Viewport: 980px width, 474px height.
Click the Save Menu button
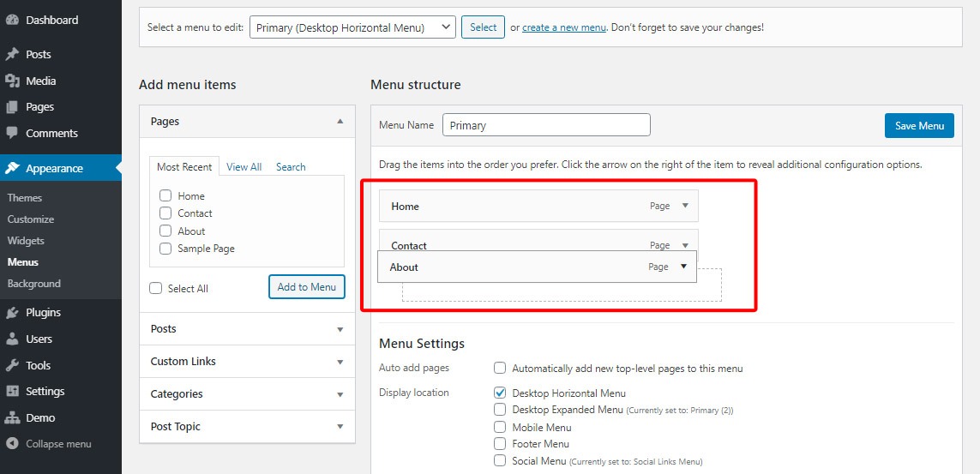919,125
